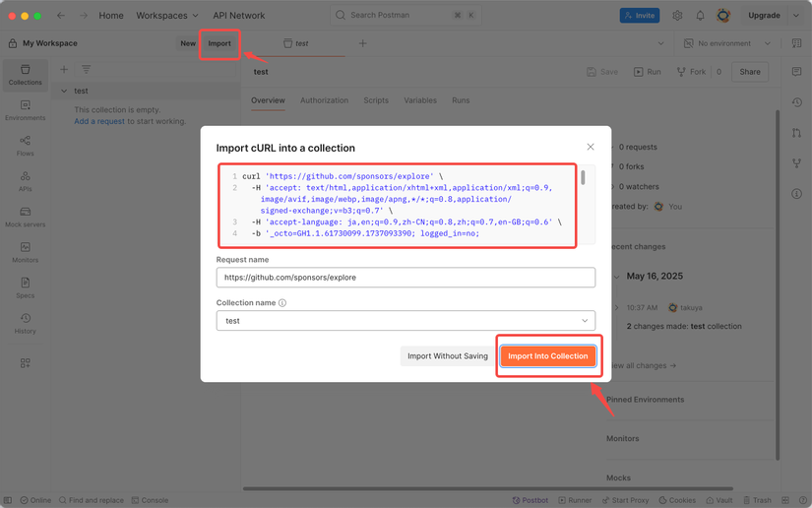The image size is (812, 508).
Task: Open Specs in the sidebar
Action: tap(25, 288)
